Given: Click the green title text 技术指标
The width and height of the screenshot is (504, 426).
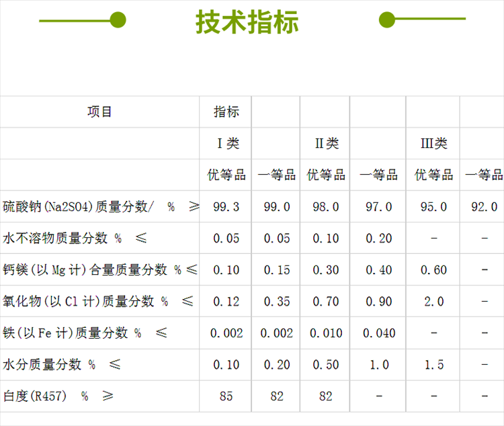Looking at the screenshot, I should pyautogui.click(x=247, y=22).
